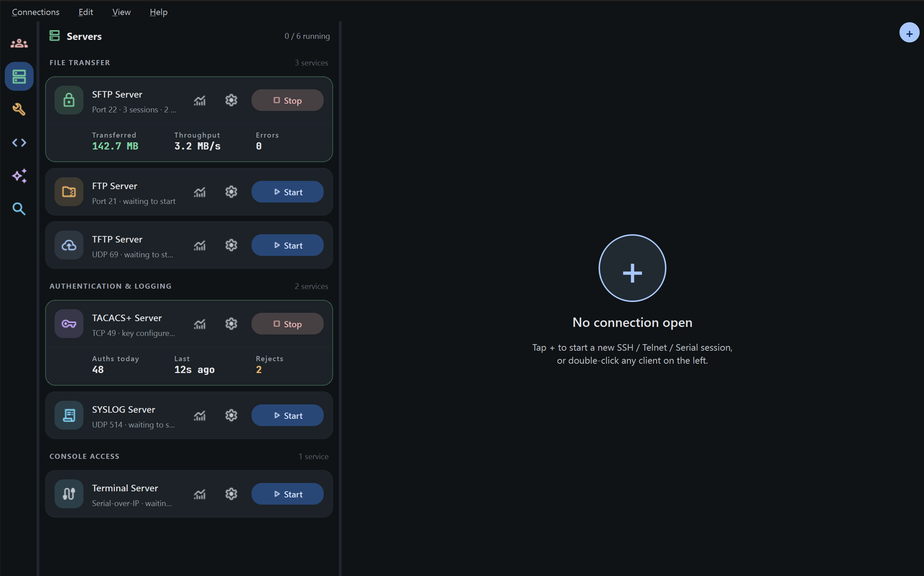Click 'Port 21 · waiting to start' text
924x576 pixels.
tap(134, 201)
